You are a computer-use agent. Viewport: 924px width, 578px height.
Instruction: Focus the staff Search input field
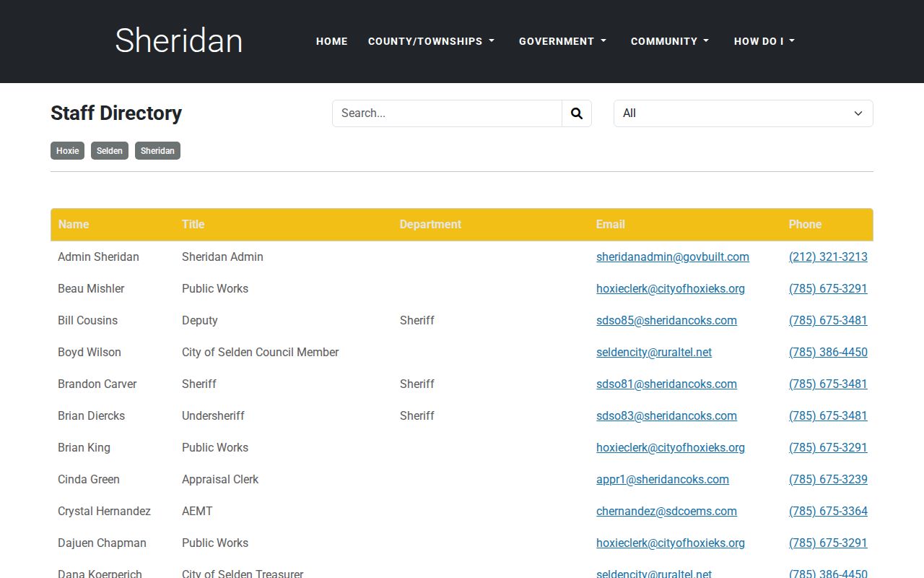pyautogui.click(x=447, y=113)
